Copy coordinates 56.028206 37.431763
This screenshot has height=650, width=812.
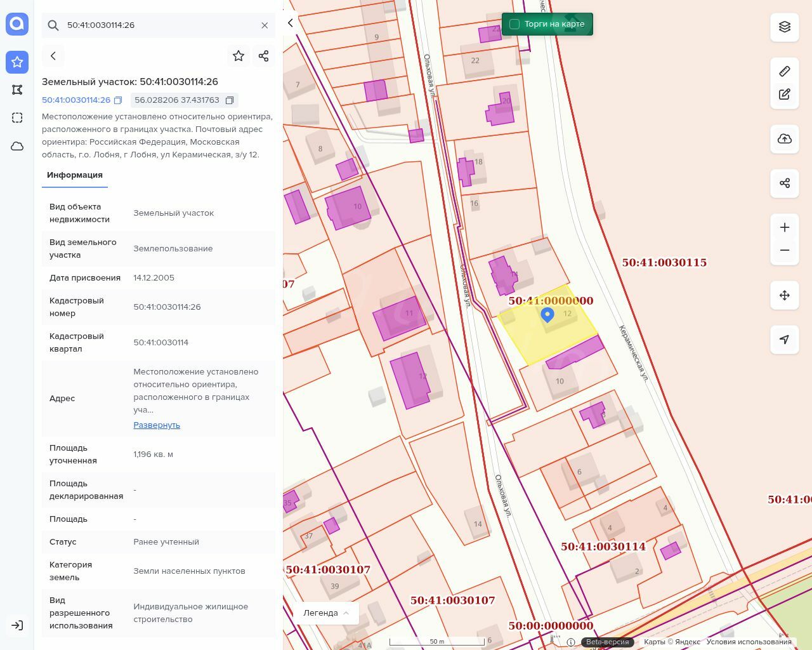230,100
